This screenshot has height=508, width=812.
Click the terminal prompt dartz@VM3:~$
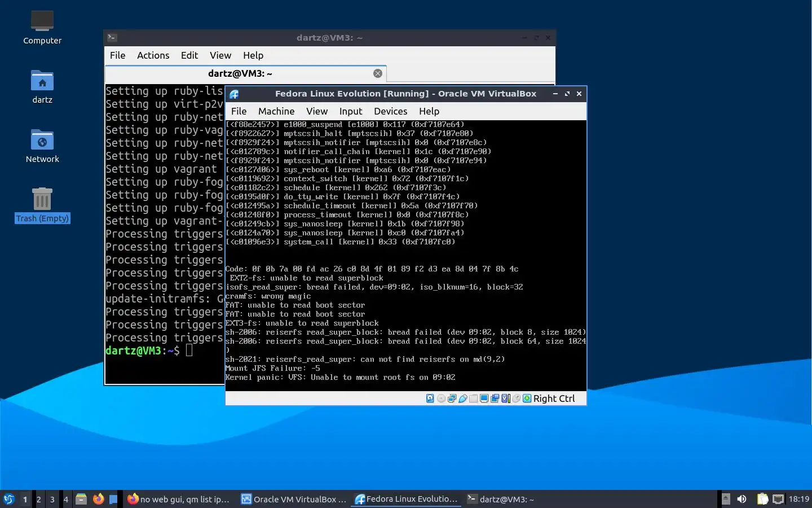click(142, 351)
